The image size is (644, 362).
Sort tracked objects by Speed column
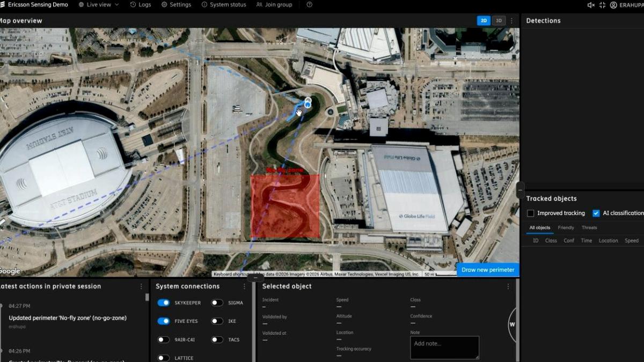[x=632, y=241]
